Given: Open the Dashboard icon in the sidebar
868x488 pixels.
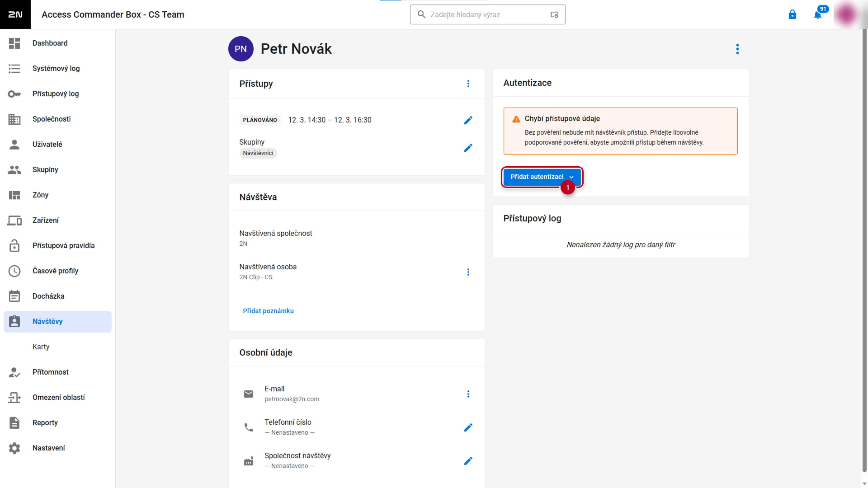Looking at the screenshot, I should click(14, 43).
